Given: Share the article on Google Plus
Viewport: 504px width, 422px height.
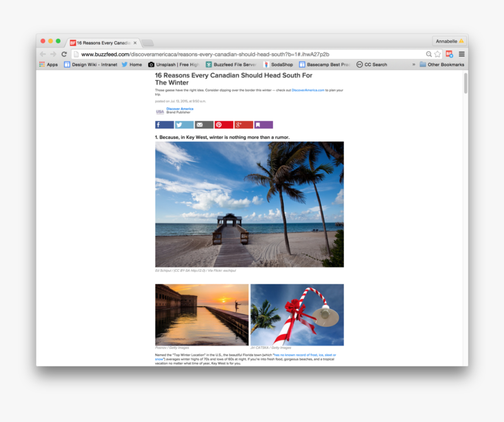Looking at the screenshot, I should click(244, 125).
